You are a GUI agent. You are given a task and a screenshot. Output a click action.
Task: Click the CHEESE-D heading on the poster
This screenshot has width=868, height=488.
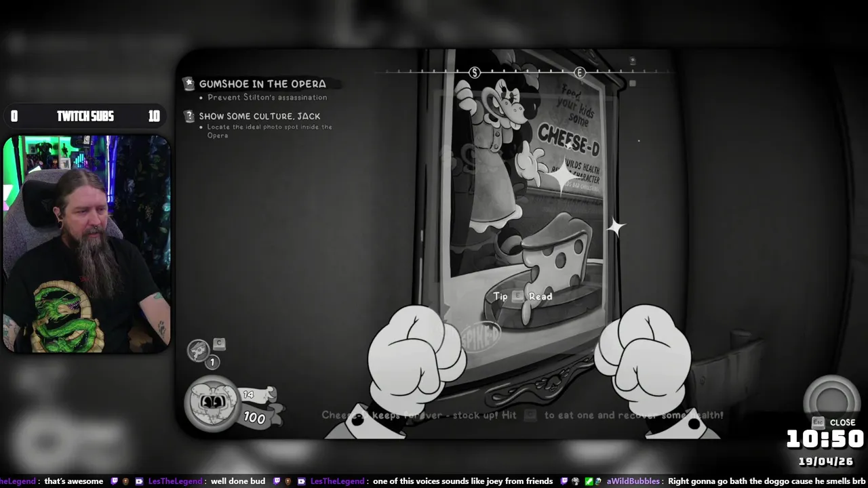pos(569,140)
